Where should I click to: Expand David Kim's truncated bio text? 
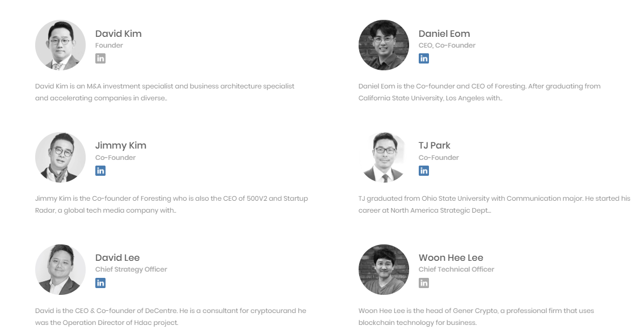pyautogui.click(x=165, y=92)
